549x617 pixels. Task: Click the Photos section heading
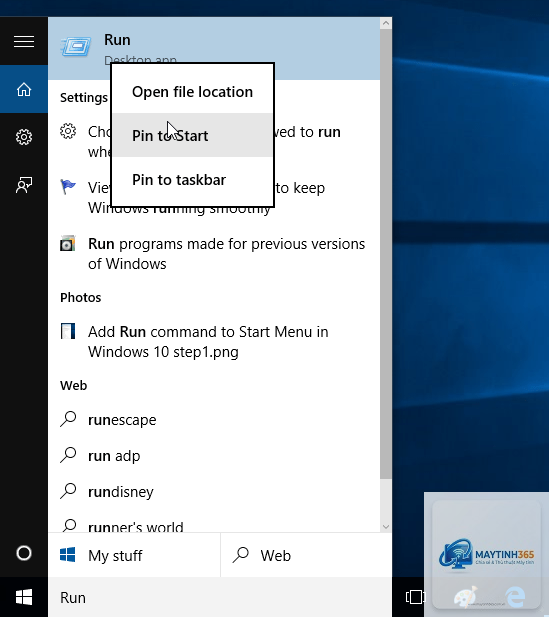coord(81,297)
